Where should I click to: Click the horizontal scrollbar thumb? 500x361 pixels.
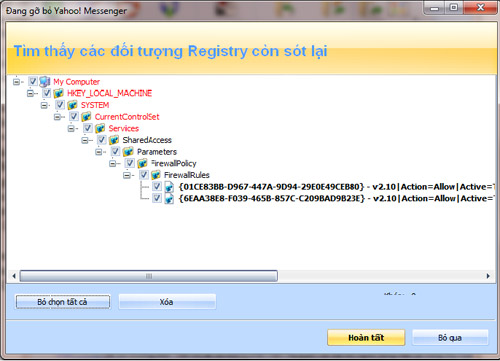[x=149, y=276]
